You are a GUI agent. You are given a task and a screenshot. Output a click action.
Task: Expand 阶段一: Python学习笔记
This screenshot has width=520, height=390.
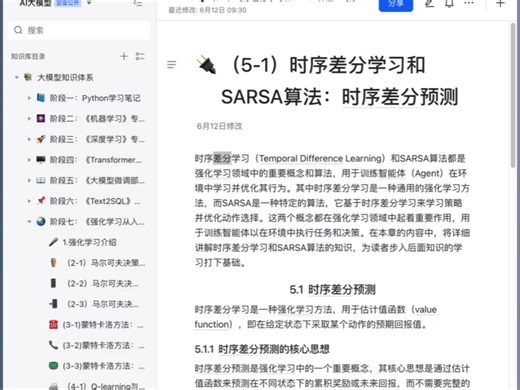point(29,98)
